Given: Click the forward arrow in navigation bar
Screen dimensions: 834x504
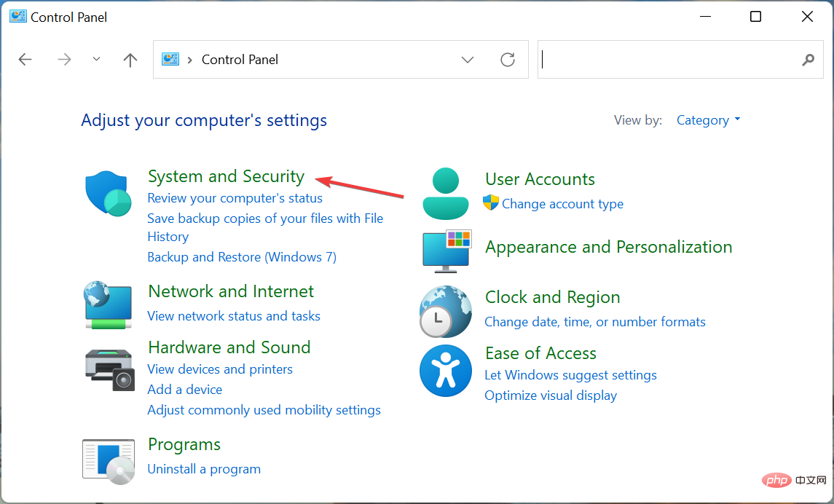Looking at the screenshot, I should [x=64, y=59].
